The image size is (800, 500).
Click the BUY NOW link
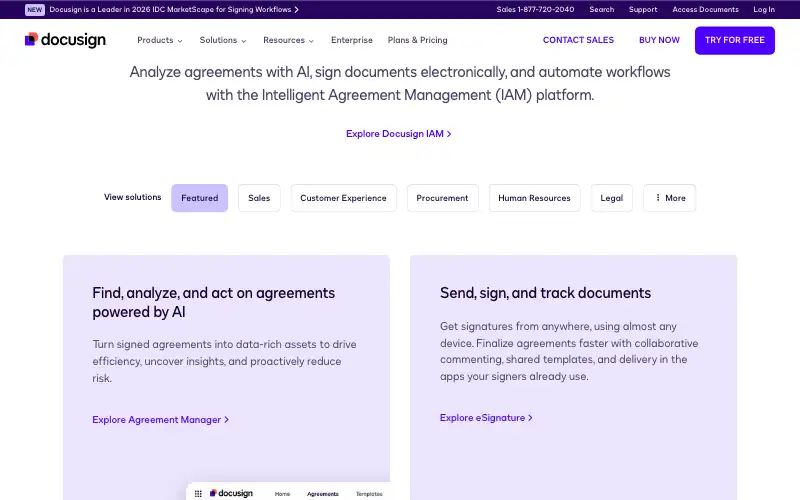[659, 40]
